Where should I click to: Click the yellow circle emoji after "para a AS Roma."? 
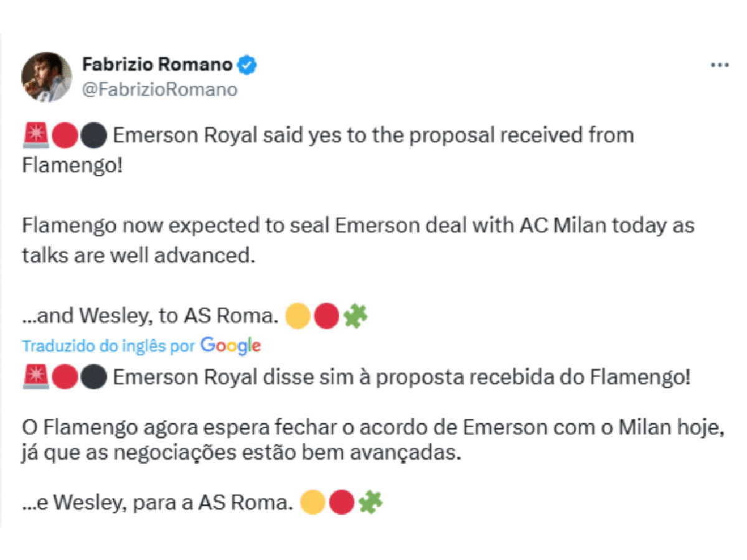coord(312,502)
